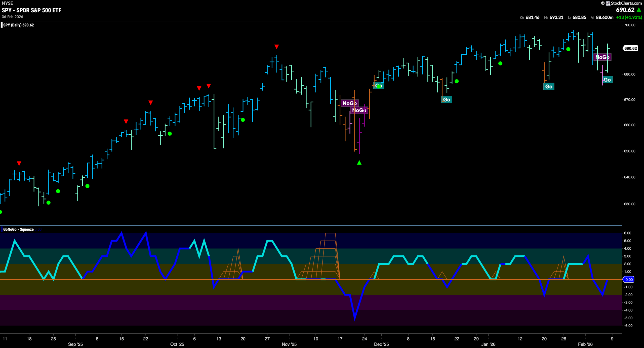
Task: Click the red triangle above the mid-August bars
Action: click(x=19, y=164)
